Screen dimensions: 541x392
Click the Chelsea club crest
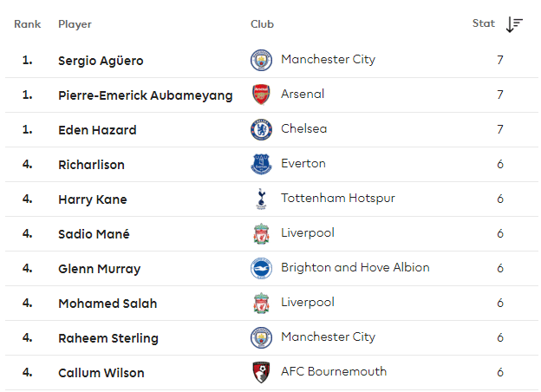tap(261, 130)
